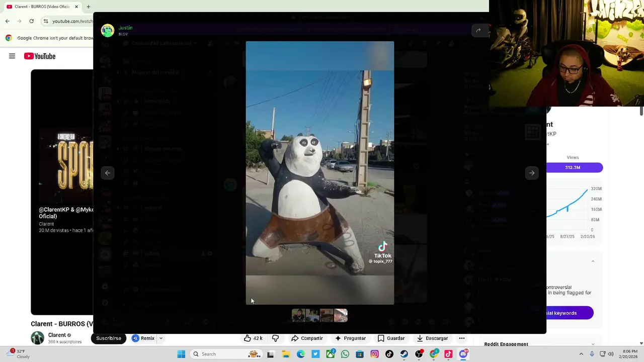The image size is (644, 362).
Task: Show hidden system tray icons
Action: [581, 354]
